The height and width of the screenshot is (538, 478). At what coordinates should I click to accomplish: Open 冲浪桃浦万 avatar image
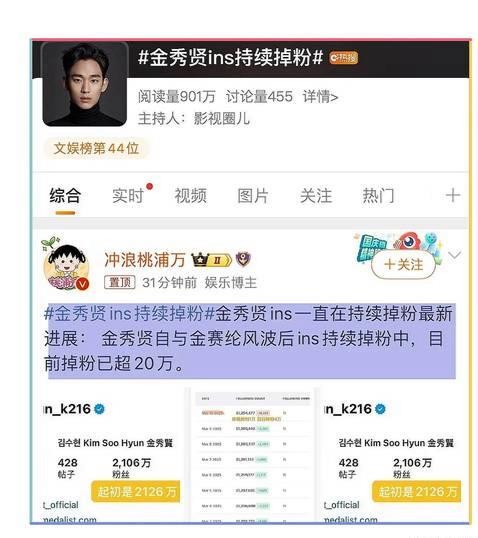click(x=66, y=265)
